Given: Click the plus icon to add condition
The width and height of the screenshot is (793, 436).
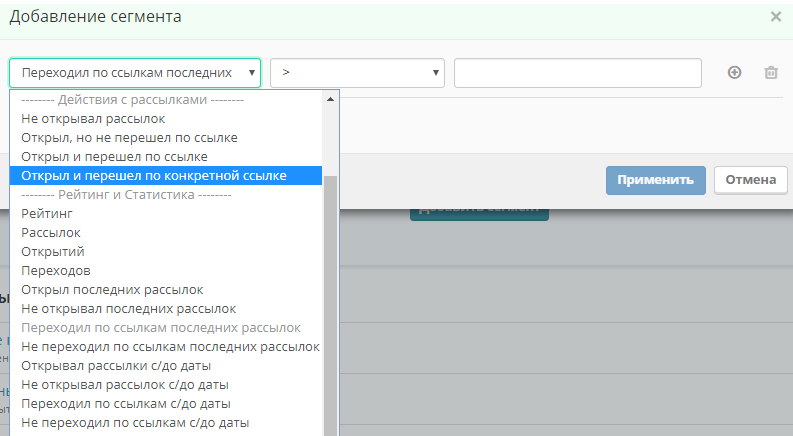Looking at the screenshot, I should coord(734,72).
